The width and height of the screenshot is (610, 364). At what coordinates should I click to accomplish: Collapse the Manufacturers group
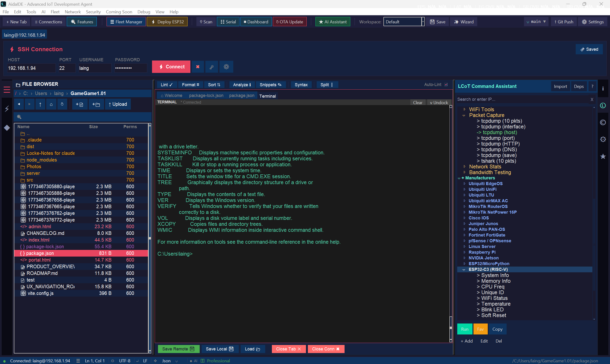(459, 178)
